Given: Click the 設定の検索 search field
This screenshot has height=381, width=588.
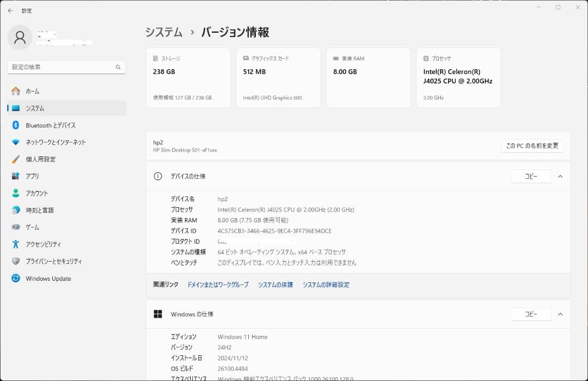Looking at the screenshot, I should [x=66, y=66].
